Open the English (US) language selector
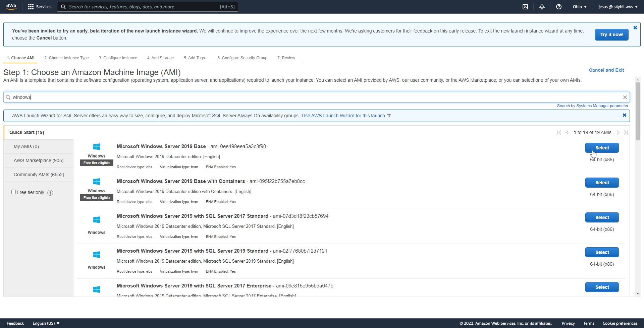 click(x=46, y=323)
